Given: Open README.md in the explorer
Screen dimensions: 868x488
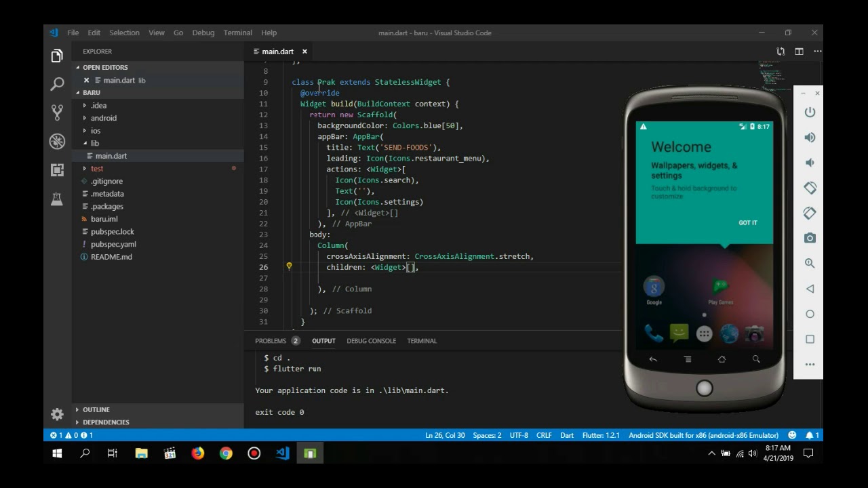Looking at the screenshot, I should [111, 257].
